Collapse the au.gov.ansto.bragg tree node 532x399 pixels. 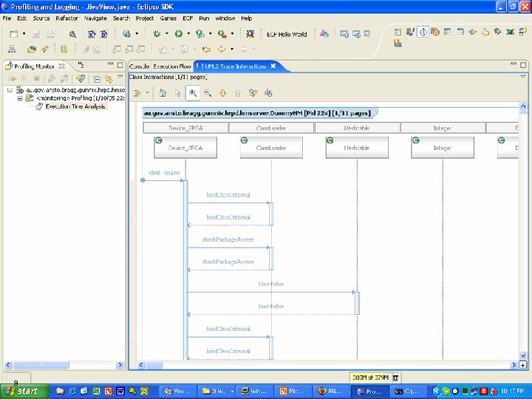coord(10,90)
